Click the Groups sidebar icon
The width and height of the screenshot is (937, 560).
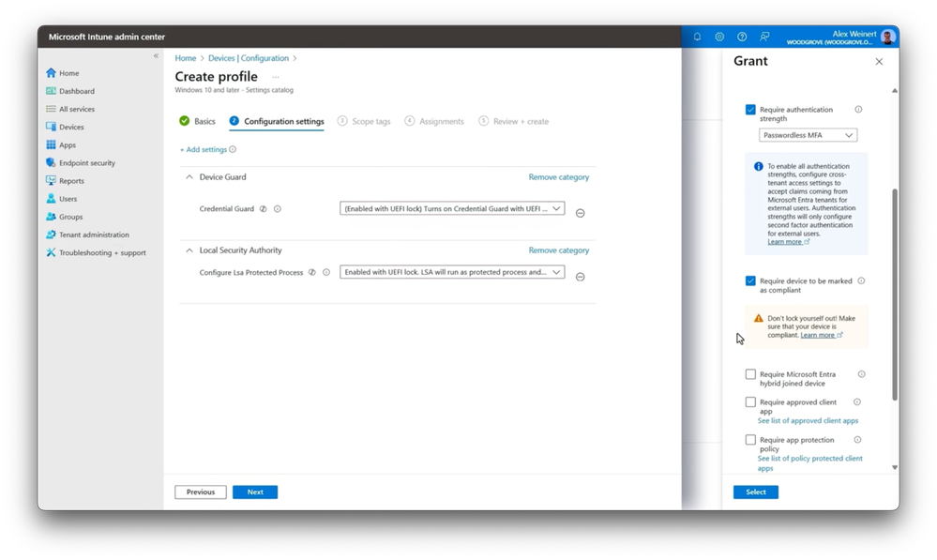point(51,217)
